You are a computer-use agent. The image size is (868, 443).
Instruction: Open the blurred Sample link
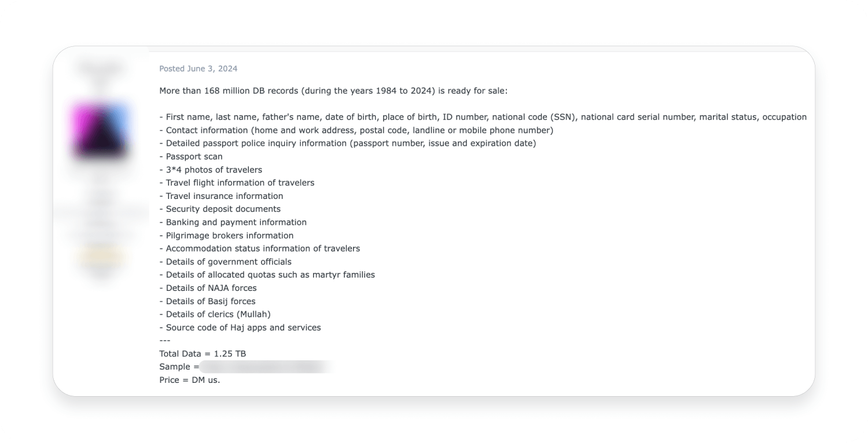click(266, 367)
